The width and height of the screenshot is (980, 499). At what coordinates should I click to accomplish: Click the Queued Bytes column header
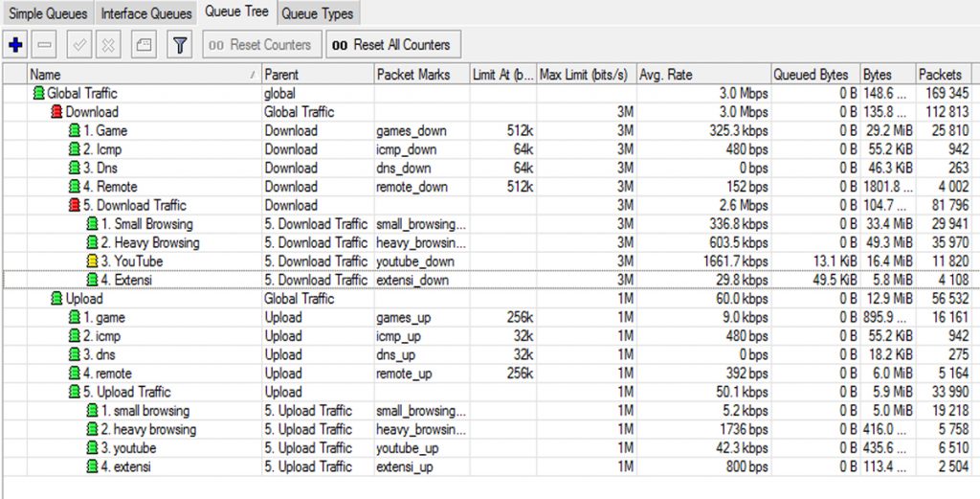tap(815, 75)
